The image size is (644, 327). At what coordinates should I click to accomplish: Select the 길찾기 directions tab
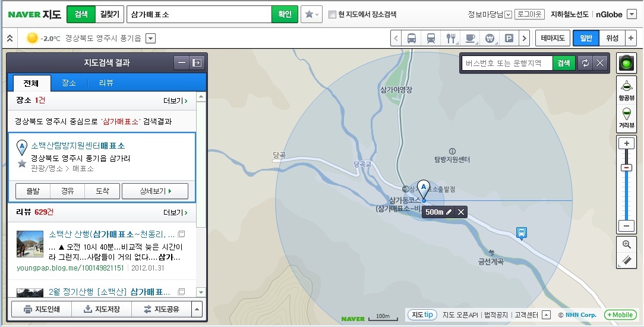(110, 14)
